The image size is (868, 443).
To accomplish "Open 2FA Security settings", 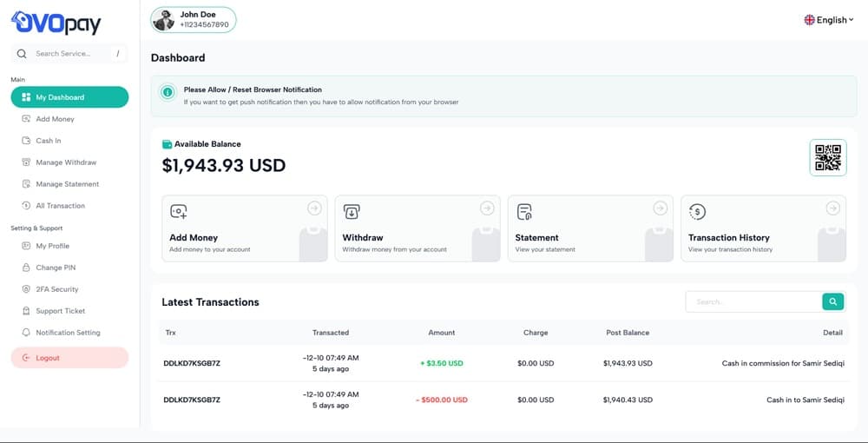I will pyautogui.click(x=57, y=289).
